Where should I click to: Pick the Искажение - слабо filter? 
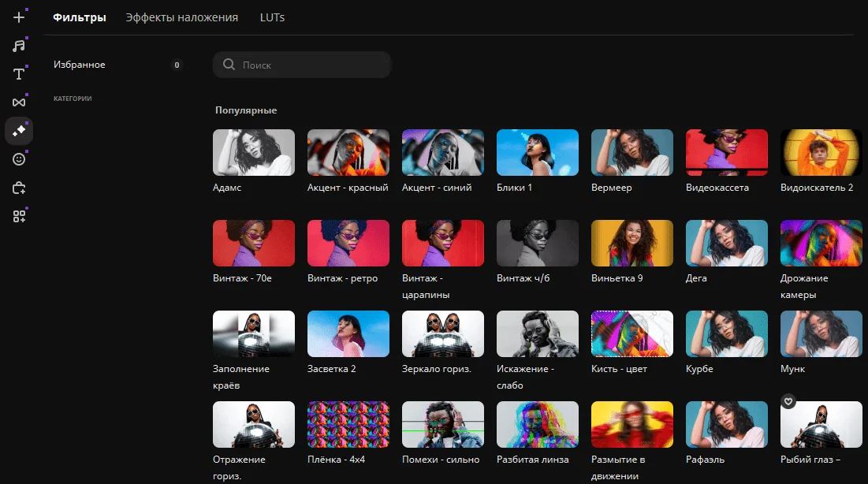(x=538, y=333)
